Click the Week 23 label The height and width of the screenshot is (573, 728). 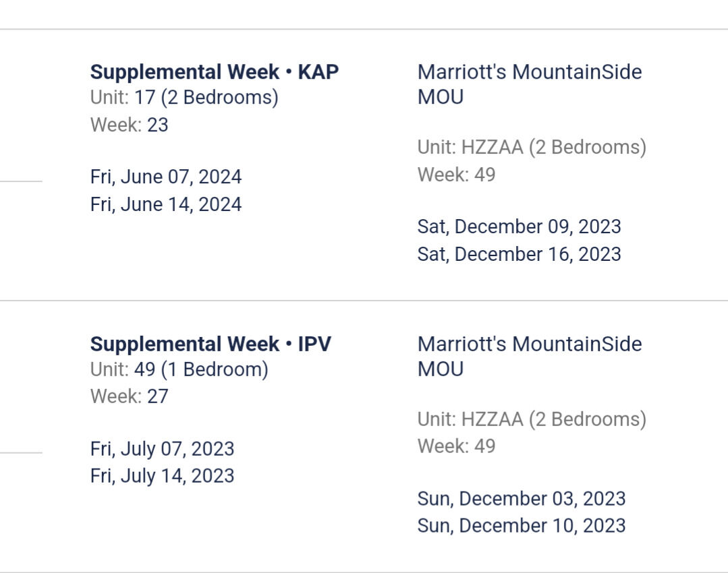click(x=129, y=125)
